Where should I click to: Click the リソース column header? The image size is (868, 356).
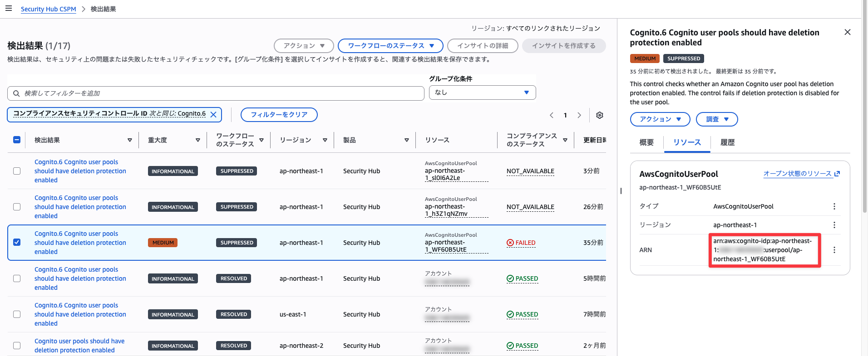(x=437, y=140)
